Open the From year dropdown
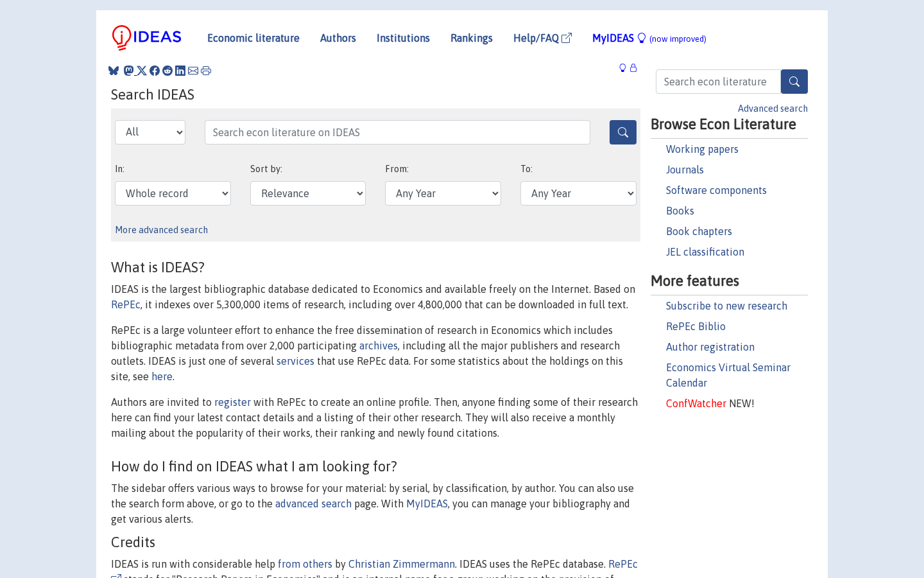Viewport: 924px width, 578px height. tap(443, 193)
